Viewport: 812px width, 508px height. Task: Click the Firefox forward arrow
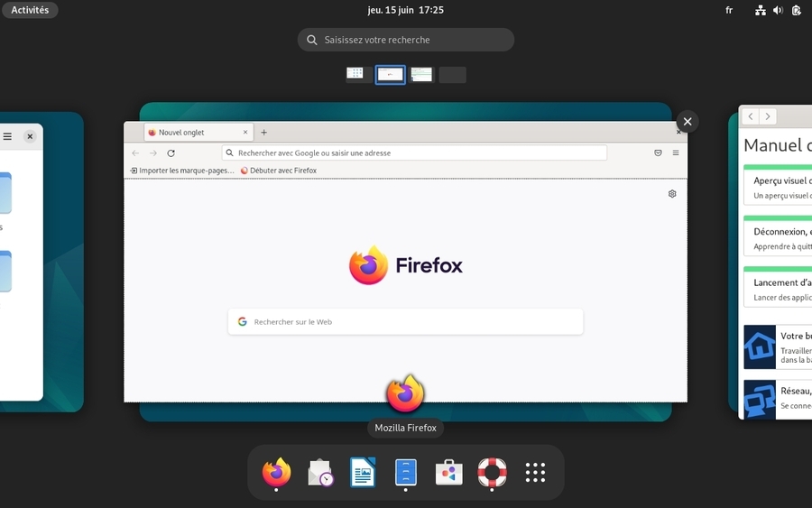153,153
